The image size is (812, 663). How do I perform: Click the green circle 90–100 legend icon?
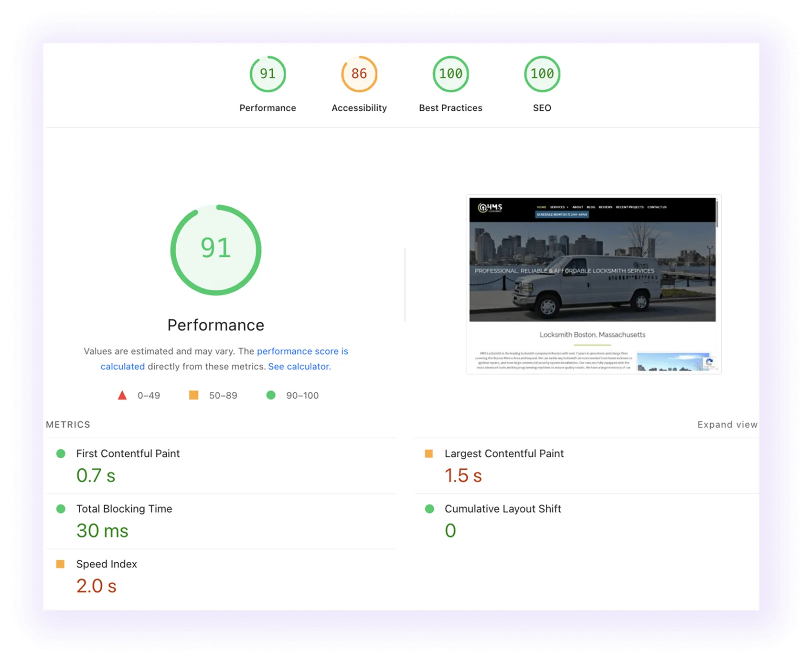271,395
